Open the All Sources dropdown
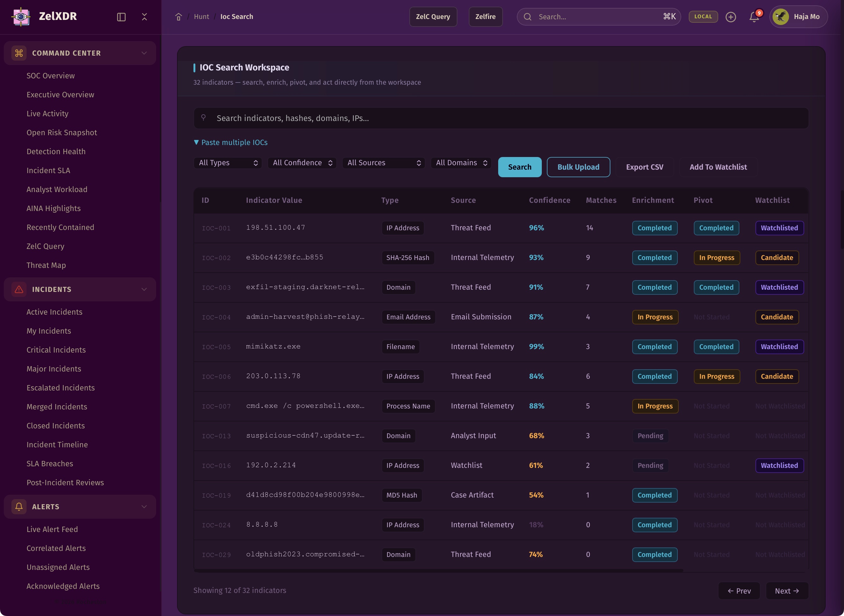 [383, 163]
